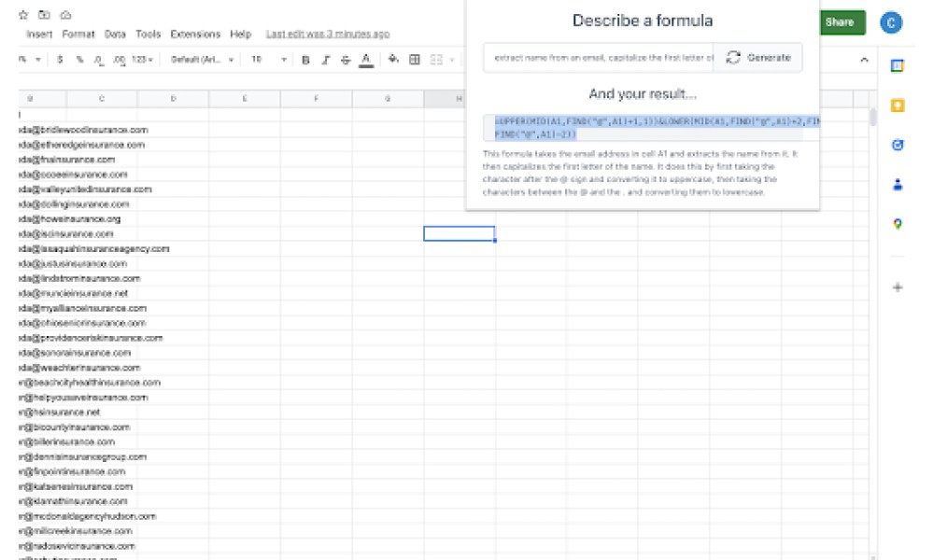This screenshot has height=560, width=934.
Task: Click the formula description input field
Action: coord(599,58)
